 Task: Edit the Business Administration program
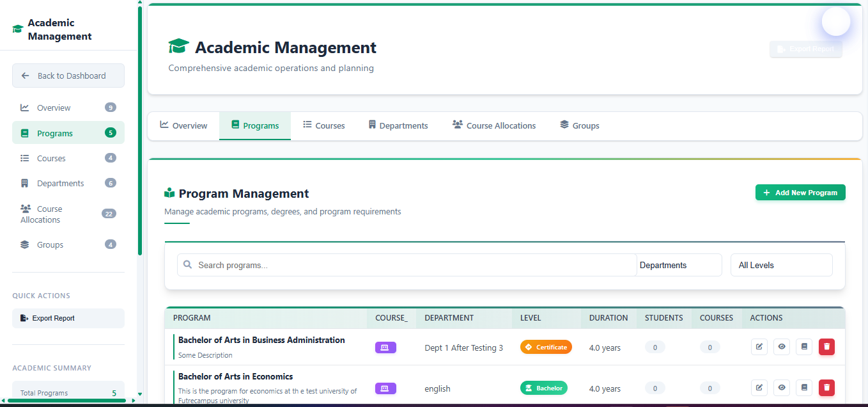tap(759, 347)
